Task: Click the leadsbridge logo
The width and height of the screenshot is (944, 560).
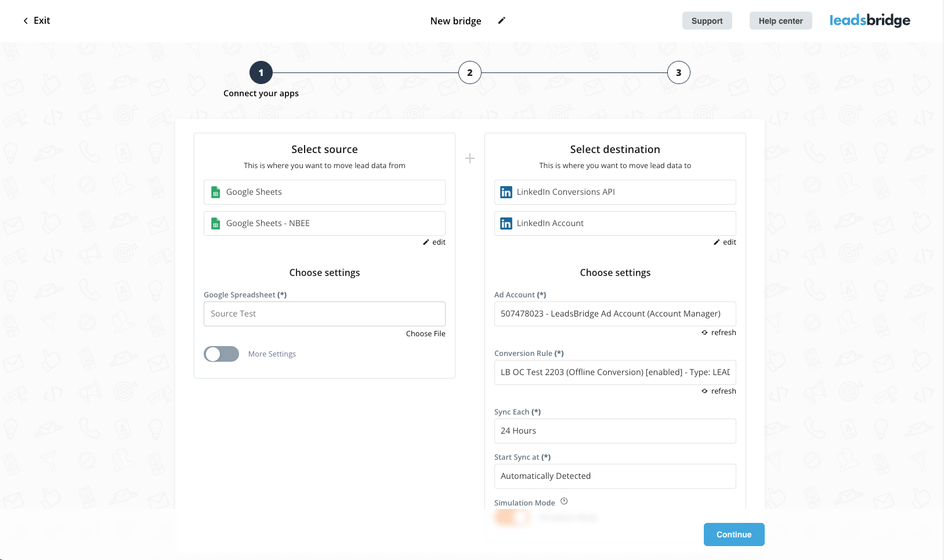Action: (x=870, y=21)
